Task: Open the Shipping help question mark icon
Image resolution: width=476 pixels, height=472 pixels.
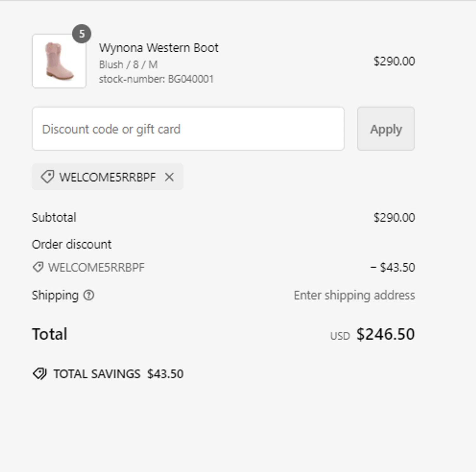Action: [89, 295]
